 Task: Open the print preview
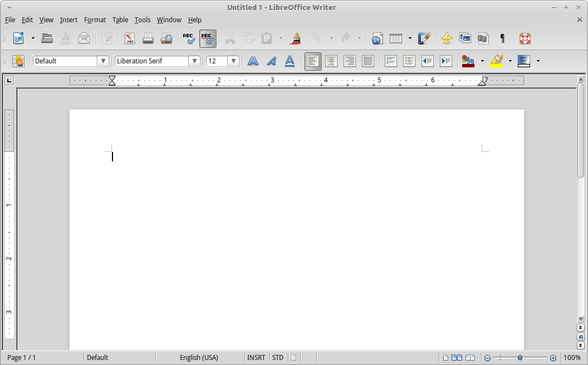[x=166, y=38]
